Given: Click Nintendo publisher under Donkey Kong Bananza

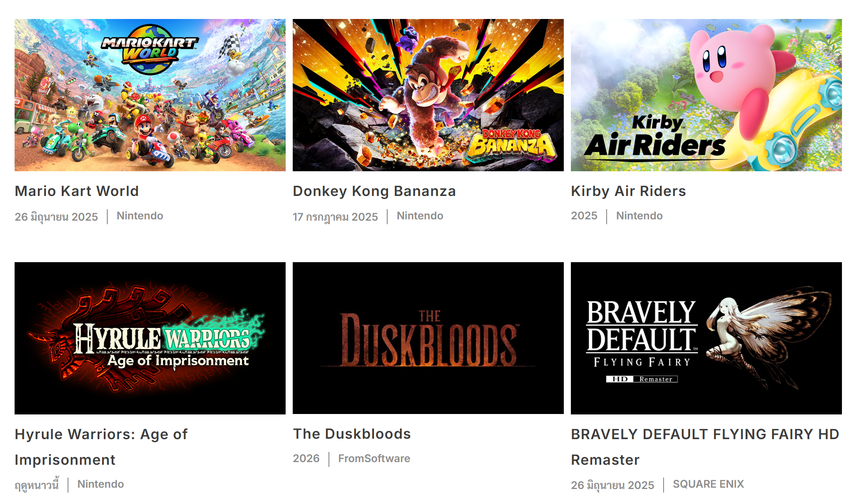Looking at the screenshot, I should coord(420,216).
